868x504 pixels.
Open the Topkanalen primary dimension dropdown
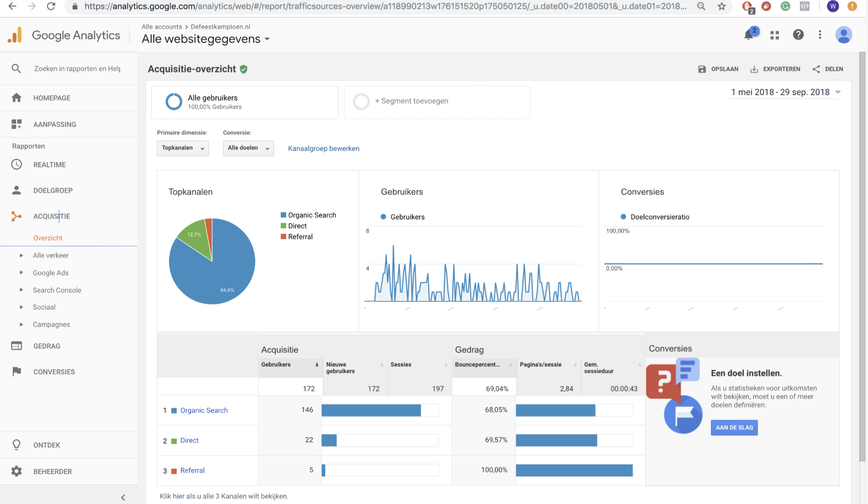coord(183,148)
